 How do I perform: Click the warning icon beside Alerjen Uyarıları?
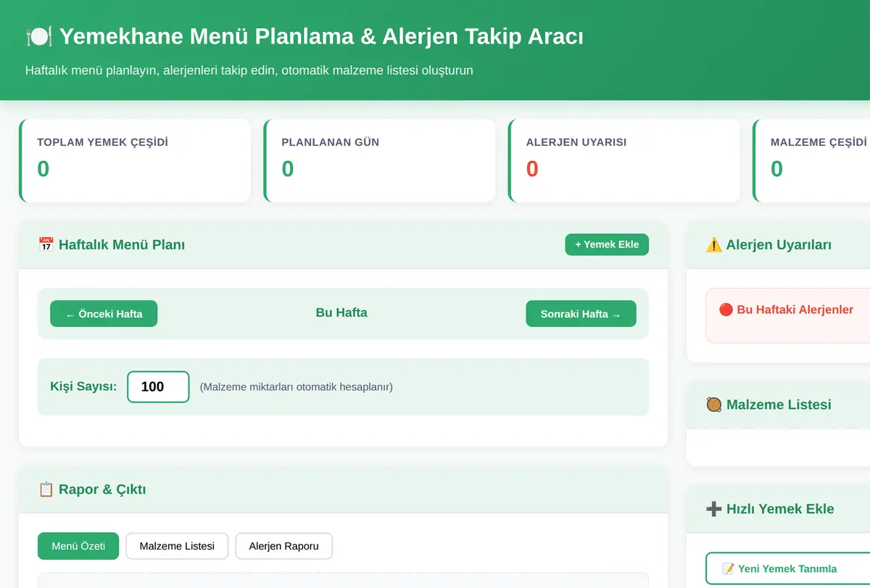713,245
